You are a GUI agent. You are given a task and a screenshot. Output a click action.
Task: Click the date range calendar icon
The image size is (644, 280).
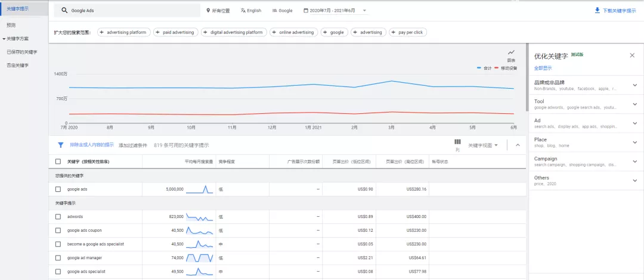(306, 11)
